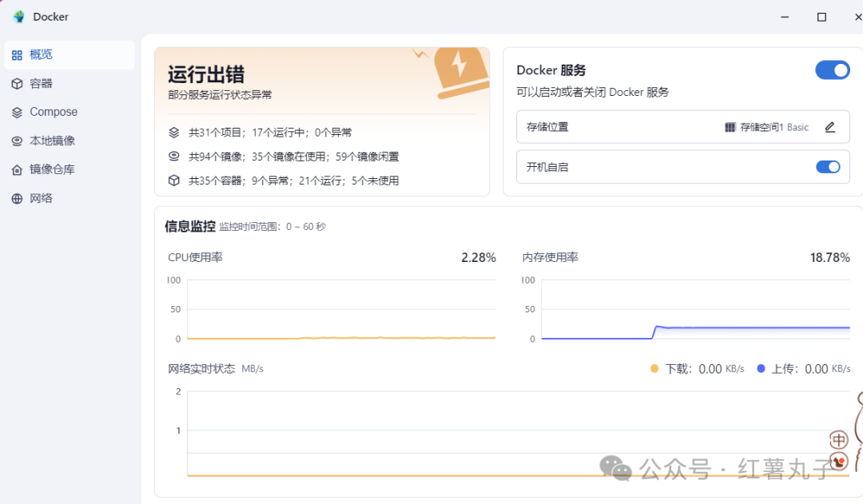This screenshot has height=504, width=863.
Task: Open the 网络 network section
Action: point(70,199)
